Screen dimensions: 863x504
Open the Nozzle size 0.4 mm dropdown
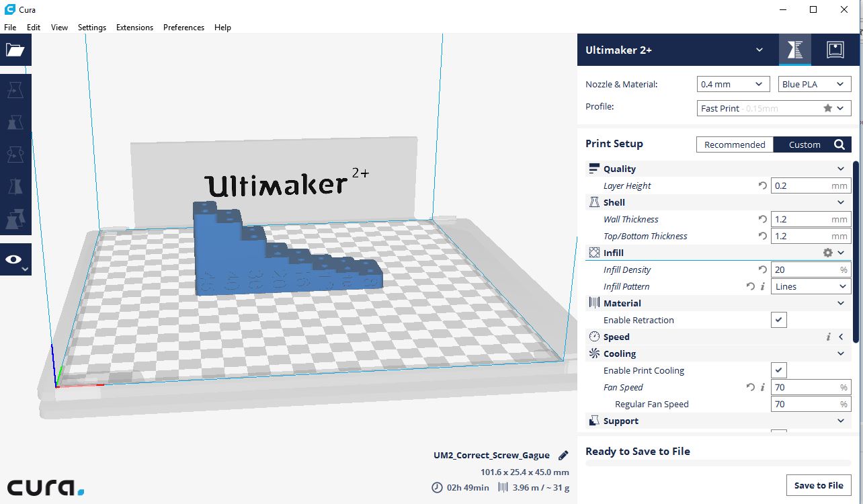click(x=733, y=84)
